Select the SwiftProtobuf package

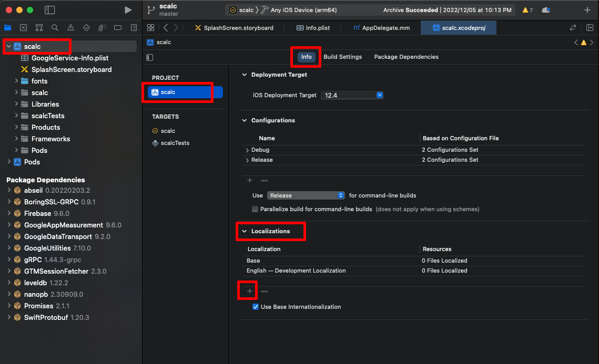[x=46, y=317]
